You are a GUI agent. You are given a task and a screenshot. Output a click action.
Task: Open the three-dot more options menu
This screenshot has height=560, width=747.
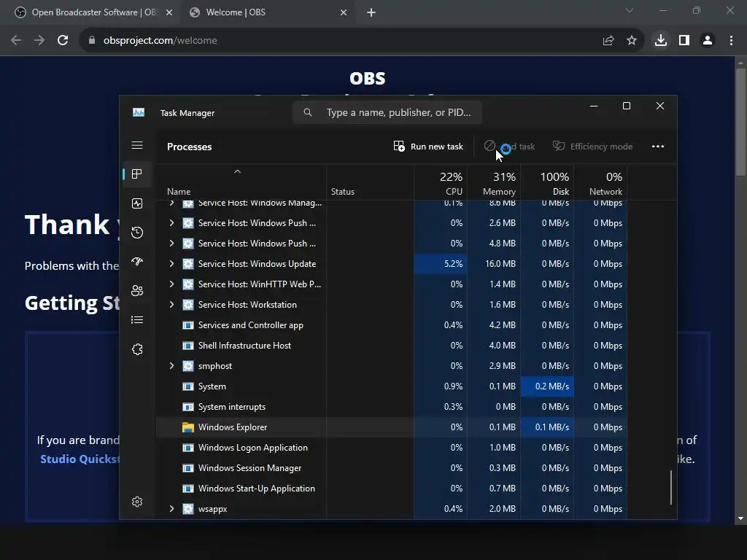(x=657, y=147)
